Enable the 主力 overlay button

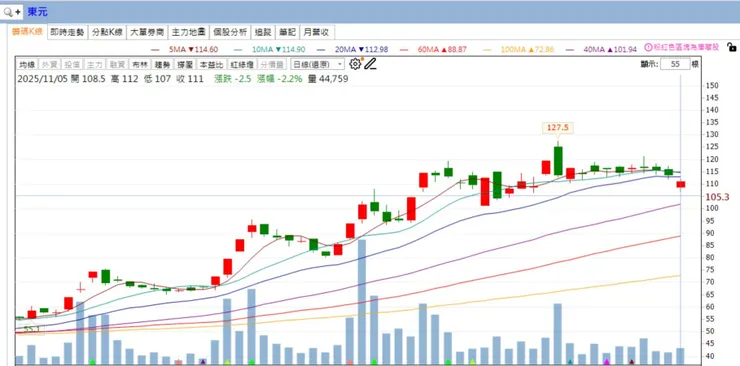(x=94, y=65)
